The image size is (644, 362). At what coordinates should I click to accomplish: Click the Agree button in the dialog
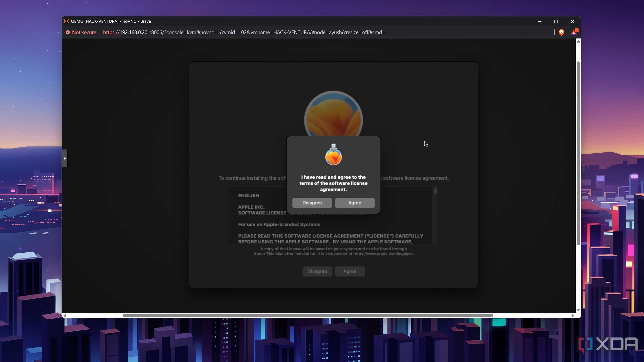click(355, 203)
